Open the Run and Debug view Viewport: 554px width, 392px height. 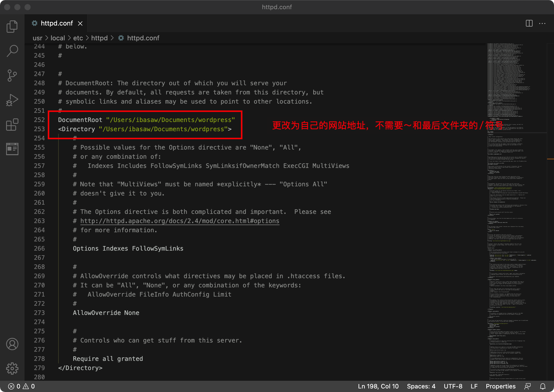coord(12,100)
